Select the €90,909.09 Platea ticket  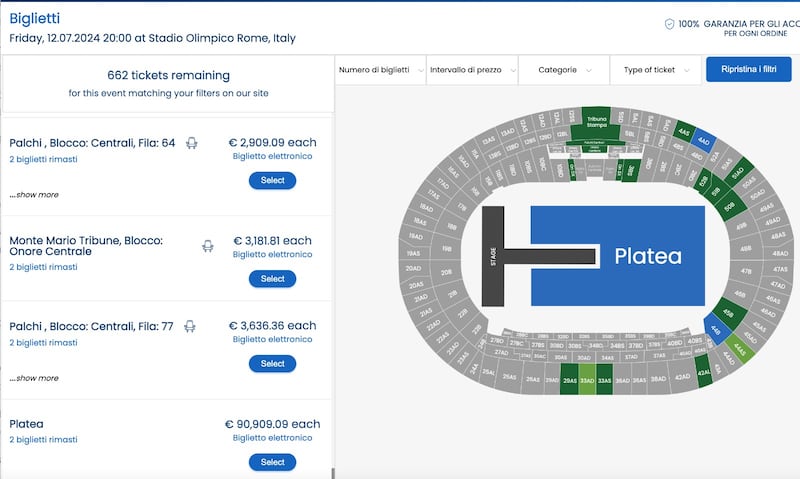coord(272,462)
